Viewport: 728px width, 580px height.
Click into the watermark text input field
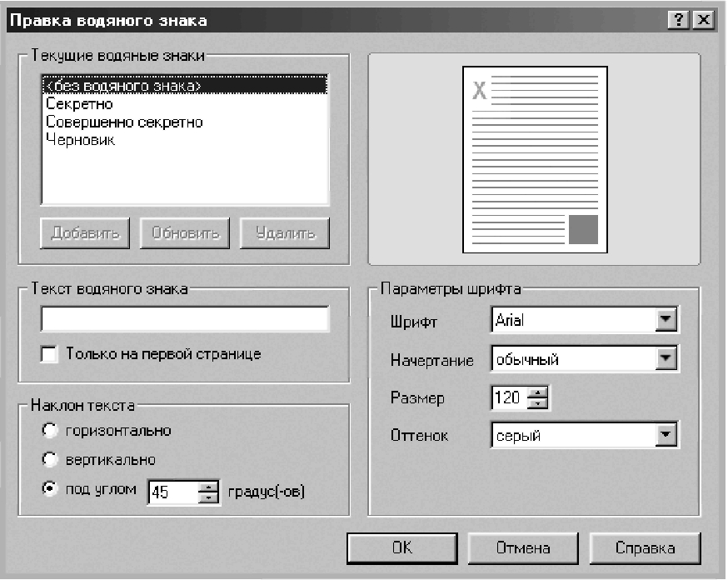point(185,320)
